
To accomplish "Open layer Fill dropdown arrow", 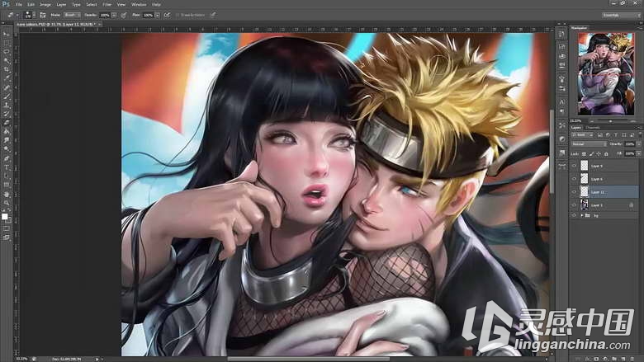I will coord(638,153).
